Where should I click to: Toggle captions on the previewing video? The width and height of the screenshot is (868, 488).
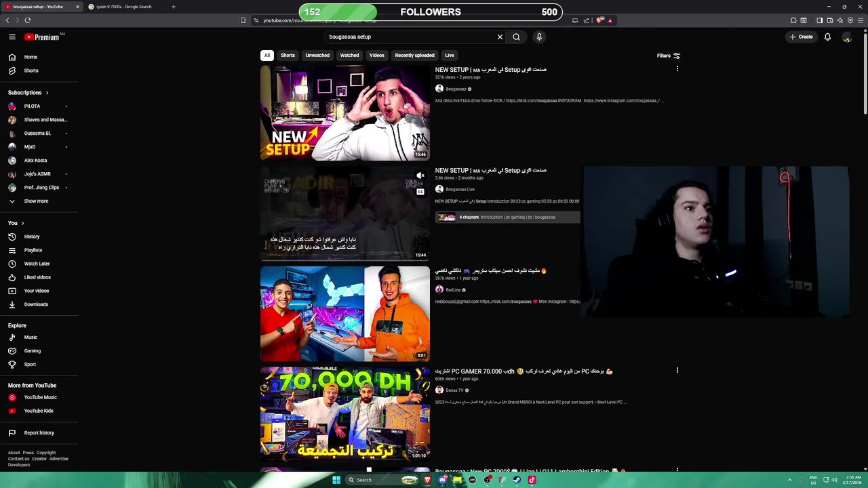(420, 192)
